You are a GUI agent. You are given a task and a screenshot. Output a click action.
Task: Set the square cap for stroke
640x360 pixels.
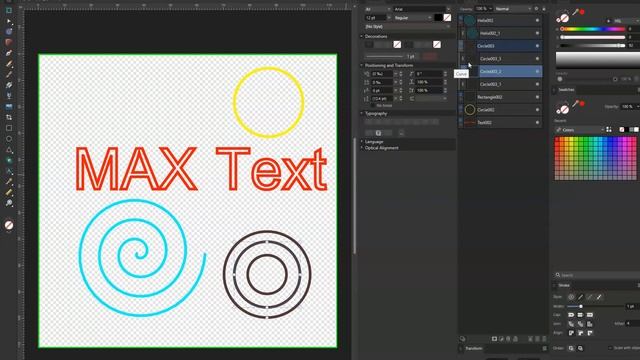(x=589, y=315)
